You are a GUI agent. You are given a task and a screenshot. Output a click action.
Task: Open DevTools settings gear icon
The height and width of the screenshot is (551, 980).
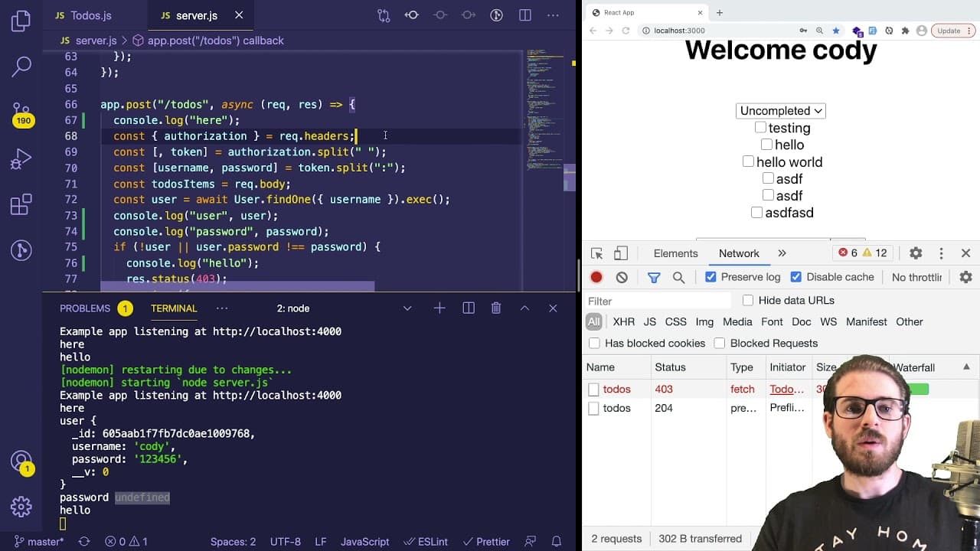click(916, 253)
